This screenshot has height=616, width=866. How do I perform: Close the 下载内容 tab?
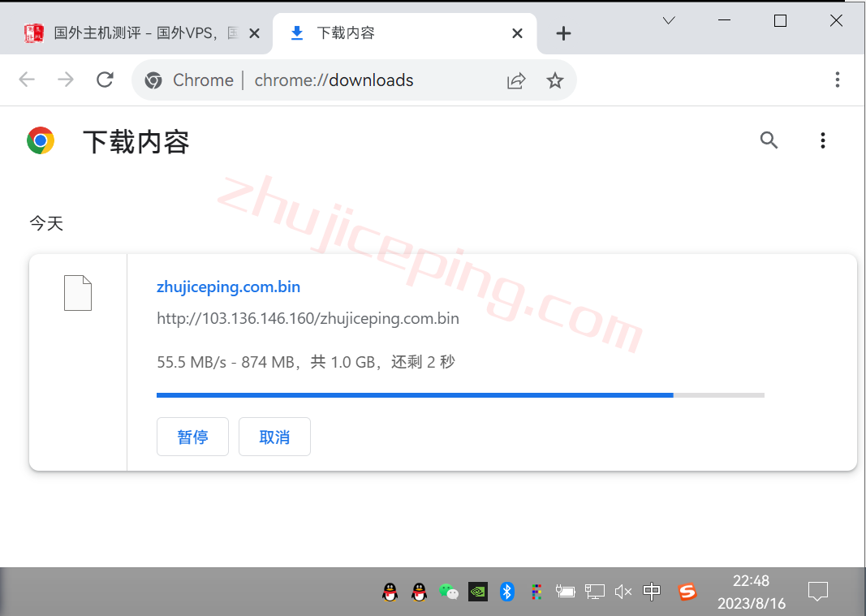pyautogui.click(x=518, y=34)
